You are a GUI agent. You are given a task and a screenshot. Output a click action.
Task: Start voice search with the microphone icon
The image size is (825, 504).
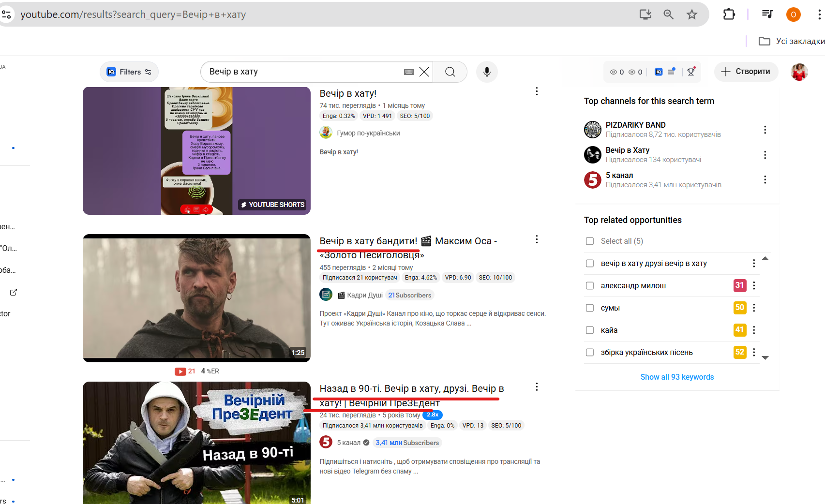(487, 72)
